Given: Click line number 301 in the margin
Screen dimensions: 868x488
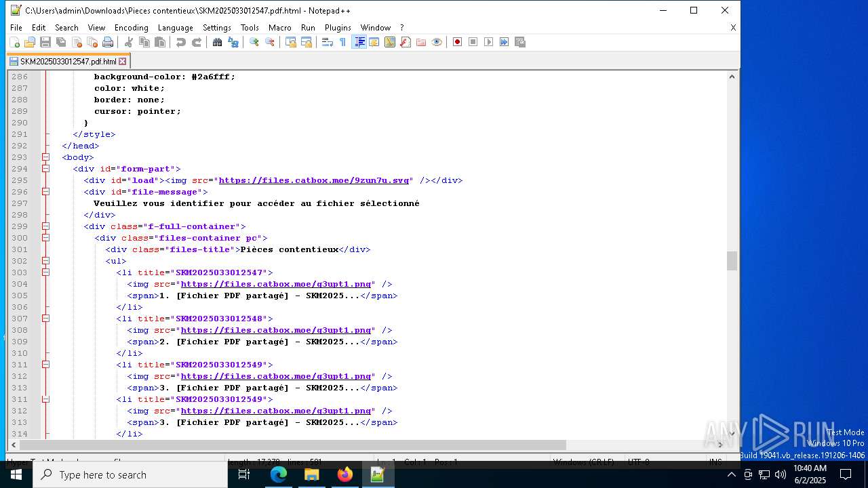Looking at the screenshot, I should click(x=20, y=249).
